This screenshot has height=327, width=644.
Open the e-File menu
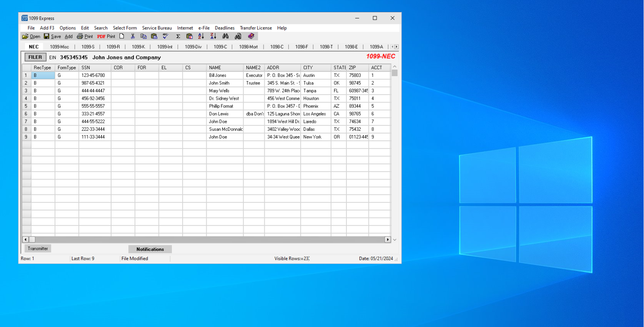coord(204,28)
